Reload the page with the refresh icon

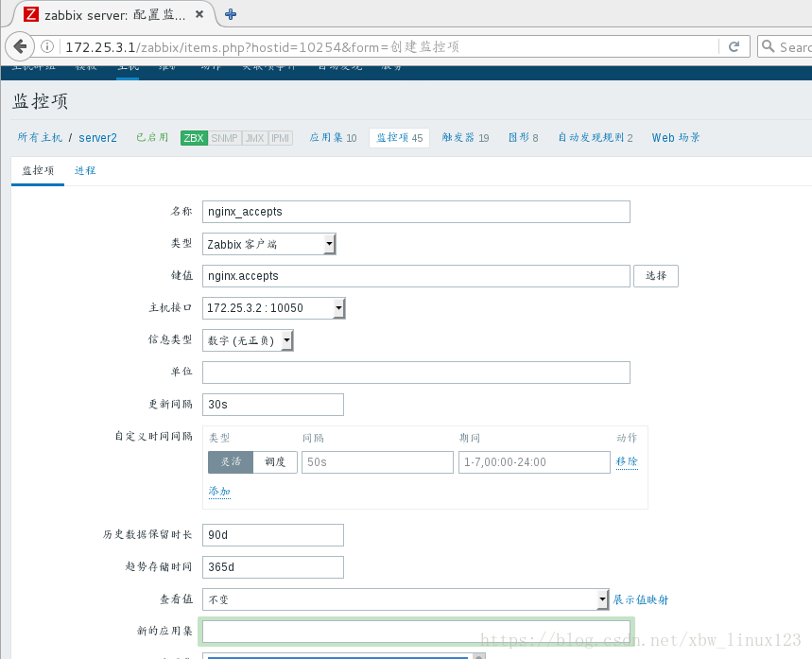tap(734, 46)
